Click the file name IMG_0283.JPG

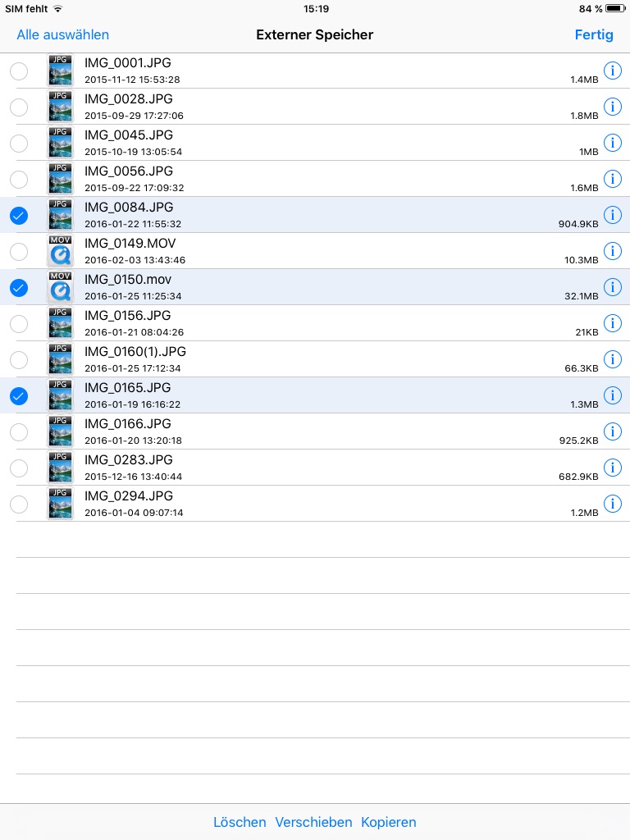(129, 459)
